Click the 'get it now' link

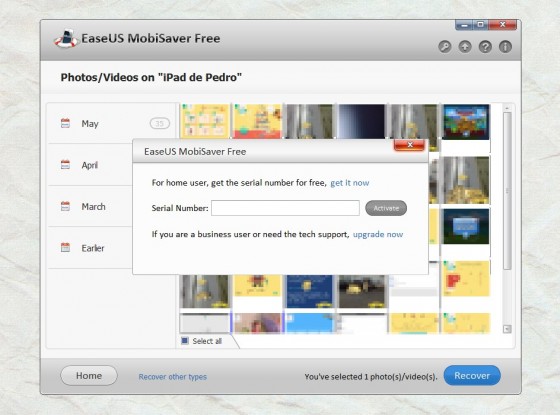coord(350,183)
